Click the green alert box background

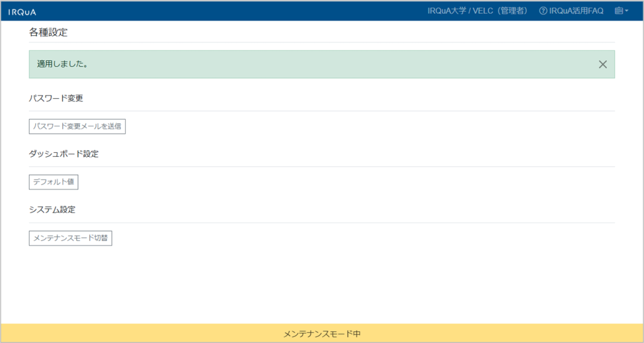click(314, 64)
